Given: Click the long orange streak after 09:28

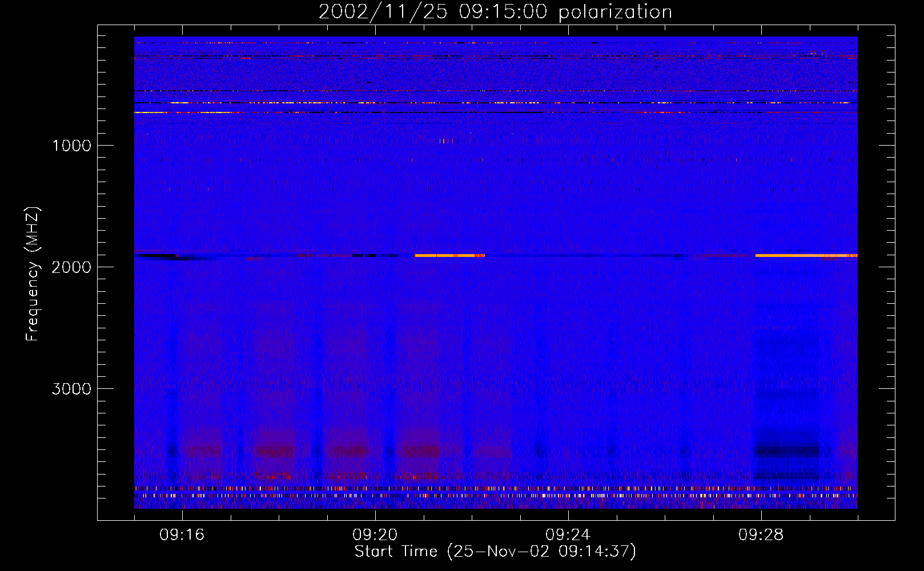Looking at the screenshot, I should (806, 255).
